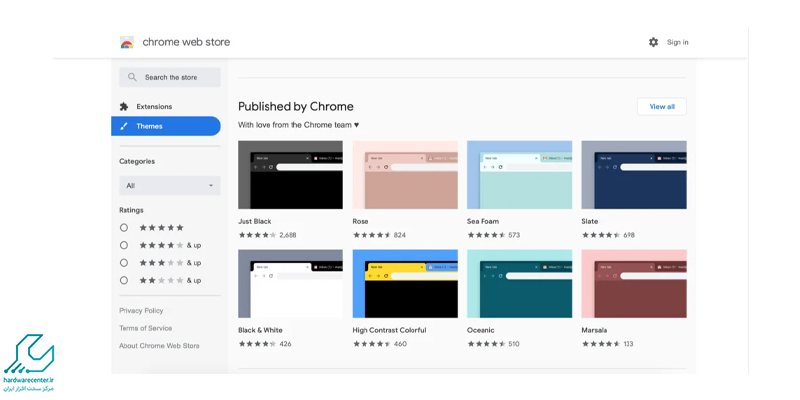Open the Privacy Policy link
Viewport: 800px width, 400px height.
(141, 311)
